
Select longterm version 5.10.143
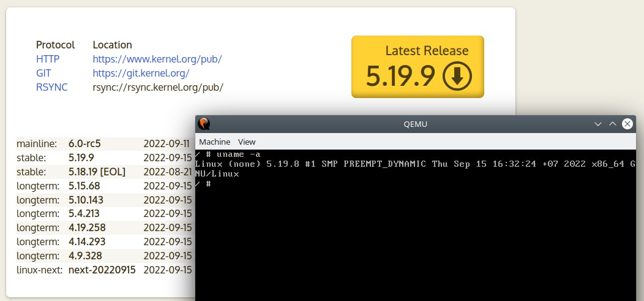pos(86,200)
